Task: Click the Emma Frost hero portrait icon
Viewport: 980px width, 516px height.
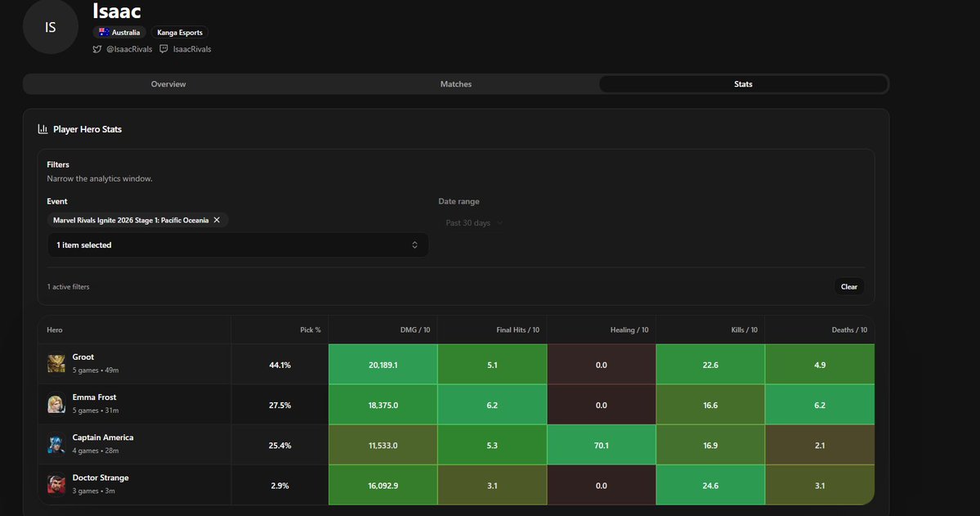Action: [56, 404]
